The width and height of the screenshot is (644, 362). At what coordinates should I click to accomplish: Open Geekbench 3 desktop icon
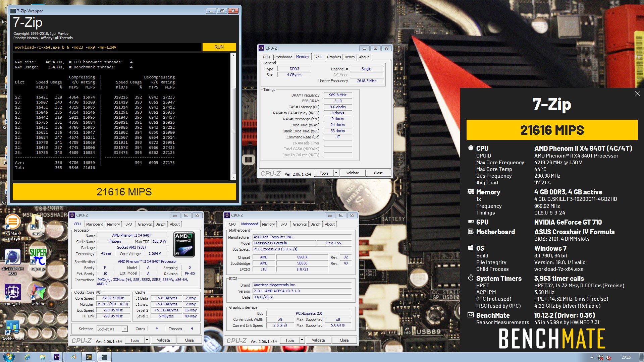pos(12,330)
